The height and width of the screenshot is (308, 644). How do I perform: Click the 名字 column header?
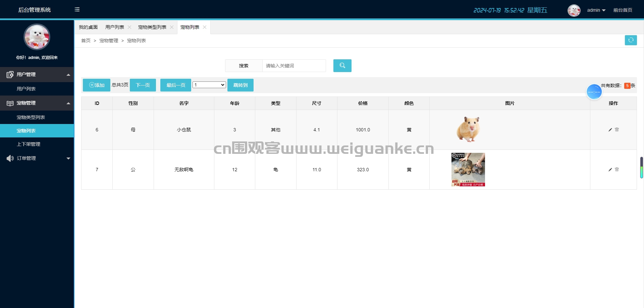pyautogui.click(x=184, y=103)
